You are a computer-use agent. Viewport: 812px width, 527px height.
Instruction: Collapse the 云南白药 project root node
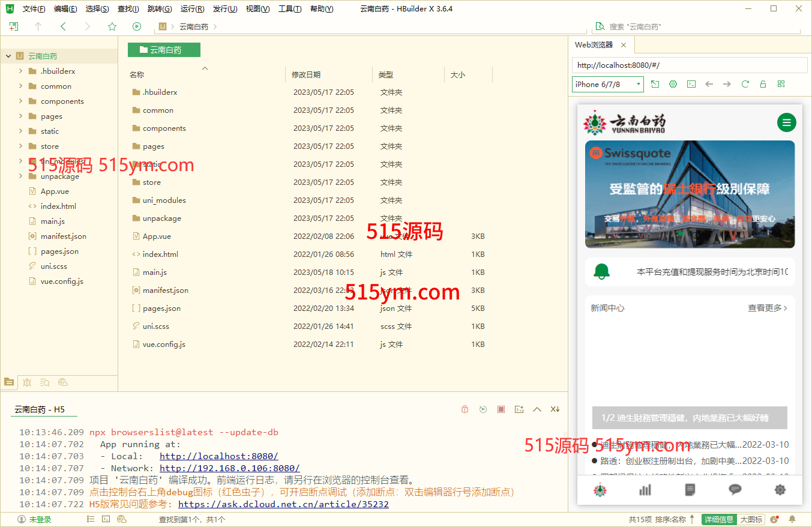(x=8, y=56)
